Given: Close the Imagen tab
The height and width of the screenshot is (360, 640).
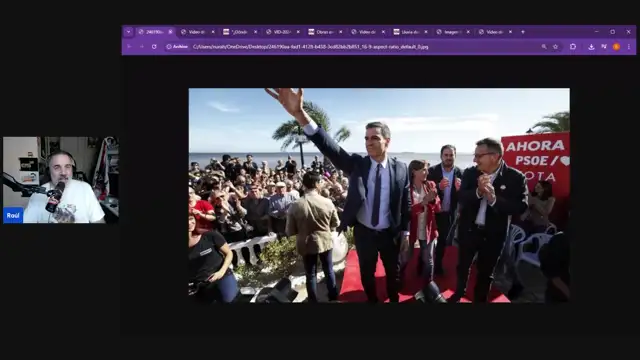Looking at the screenshot, I should 468,32.
